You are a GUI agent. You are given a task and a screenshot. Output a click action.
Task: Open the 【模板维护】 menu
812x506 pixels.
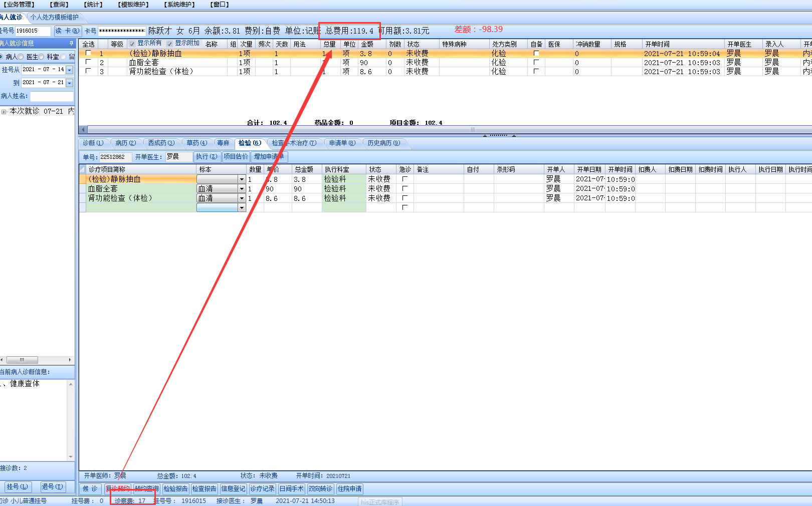pyautogui.click(x=134, y=5)
